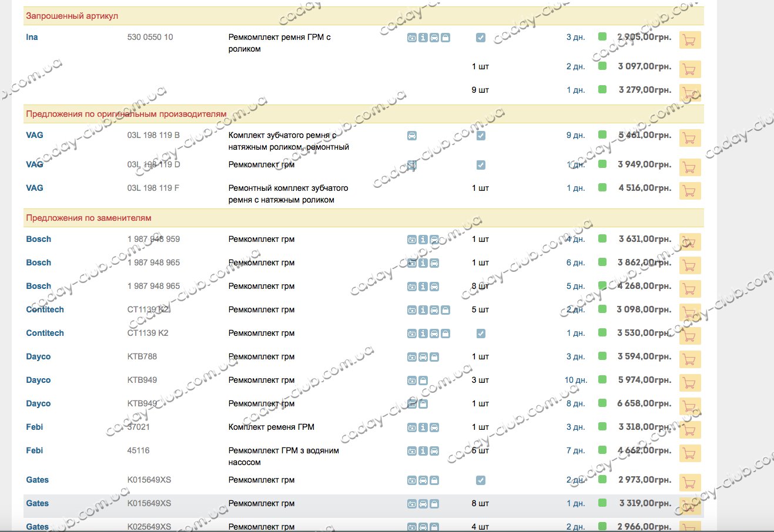Add VAG 03L 198 119 B to cart
Viewport: 774px width, 532px height.
[690, 138]
